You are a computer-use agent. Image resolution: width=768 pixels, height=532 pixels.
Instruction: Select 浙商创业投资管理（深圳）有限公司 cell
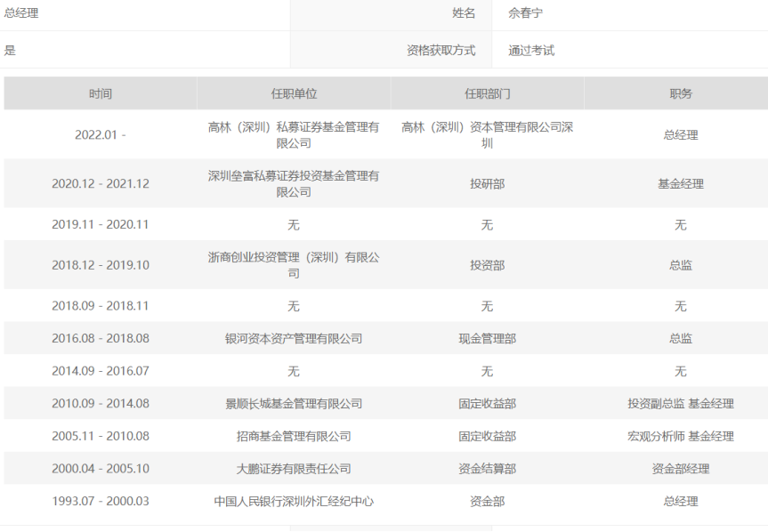(294, 265)
